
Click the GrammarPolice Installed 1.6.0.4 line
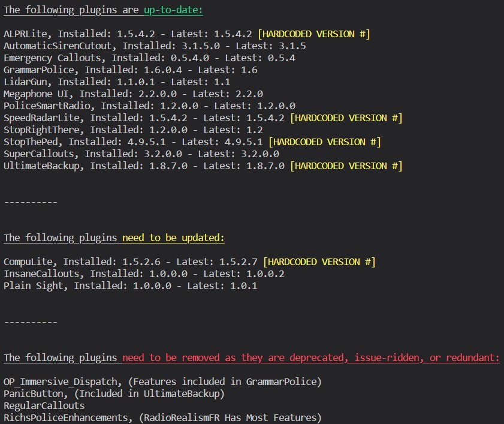coord(131,70)
